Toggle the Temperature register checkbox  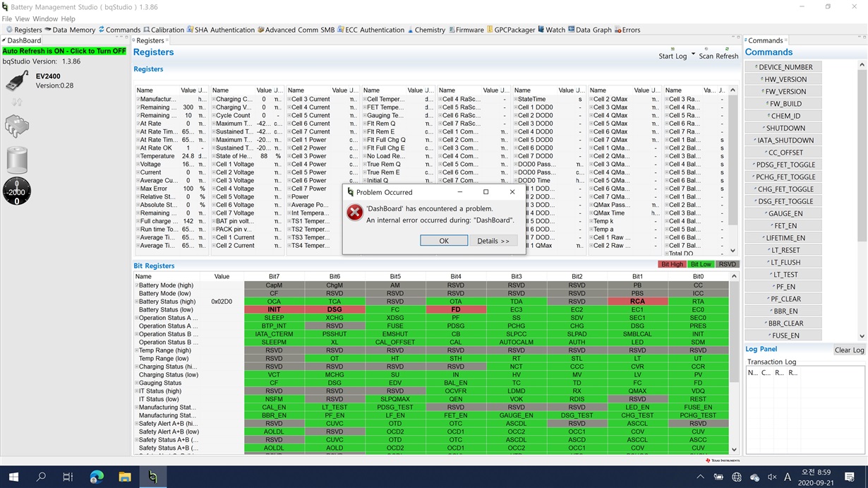coord(138,156)
